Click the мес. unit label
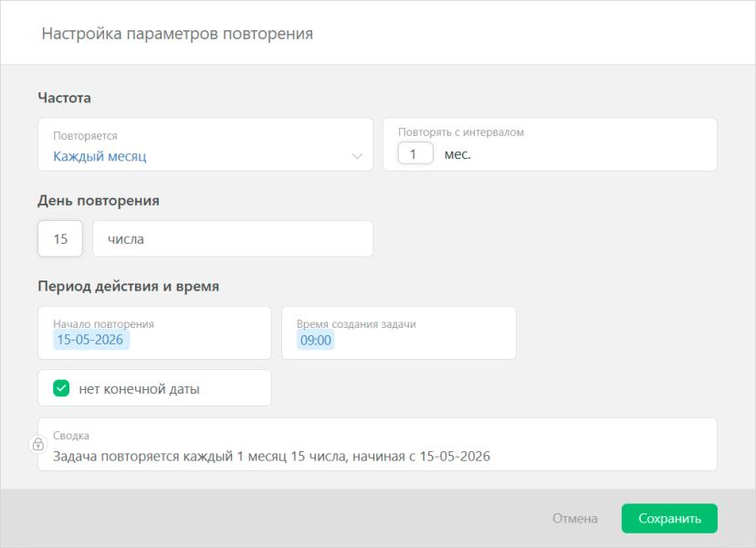The width and height of the screenshot is (756, 548). coord(457,154)
